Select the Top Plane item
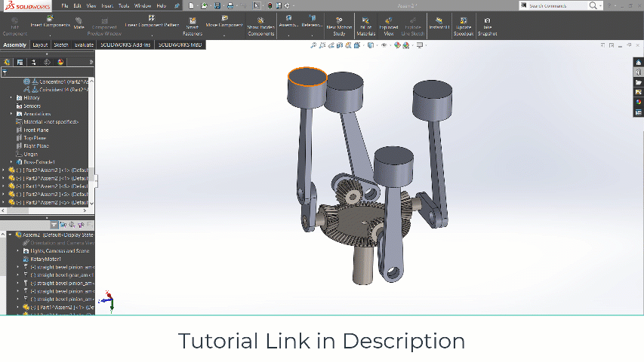The height and width of the screenshot is (362, 644). click(x=35, y=138)
